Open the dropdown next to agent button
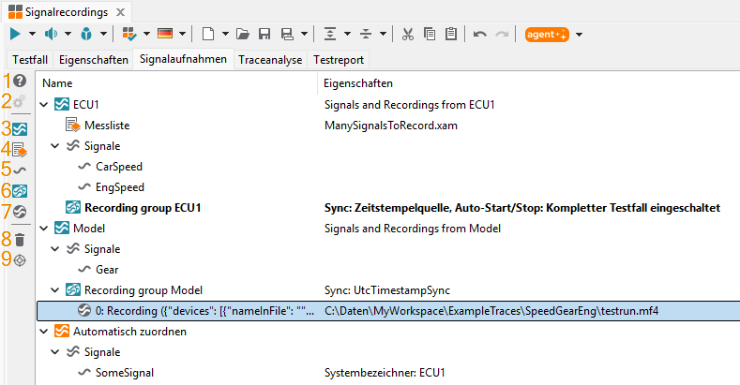The image size is (740, 385). [579, 34]
